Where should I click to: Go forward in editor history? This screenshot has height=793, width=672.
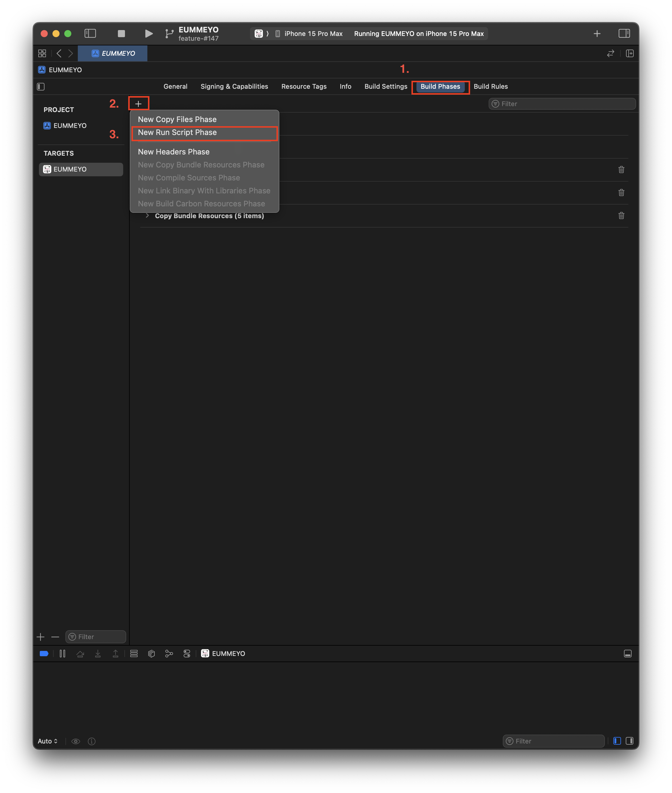click(70, 53)
